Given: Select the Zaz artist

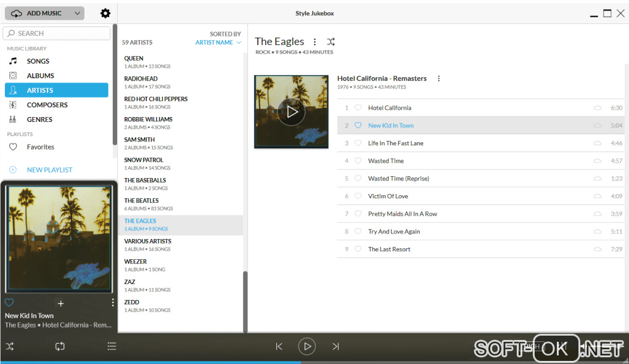Looking at the screenshot, I should (x=181, y=286).
